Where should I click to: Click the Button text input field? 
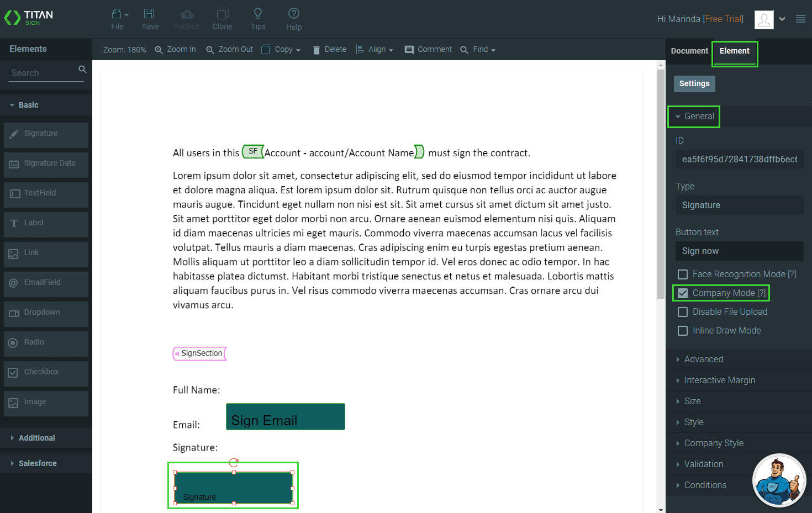pos(739,251)
